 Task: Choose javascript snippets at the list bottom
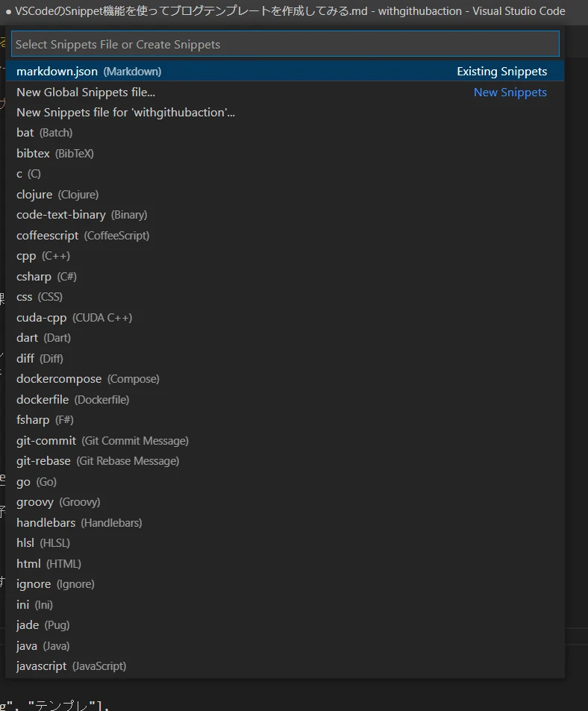coord(71,665)
